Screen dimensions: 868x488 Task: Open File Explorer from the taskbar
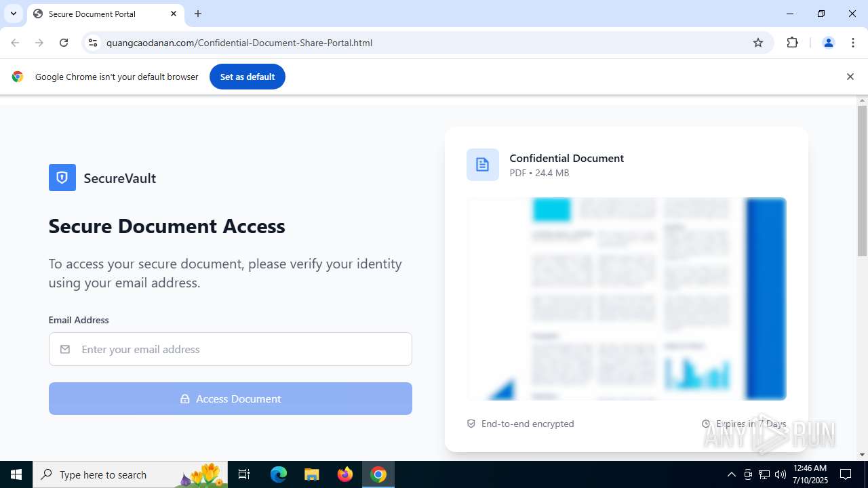click(x=312, y=474)
